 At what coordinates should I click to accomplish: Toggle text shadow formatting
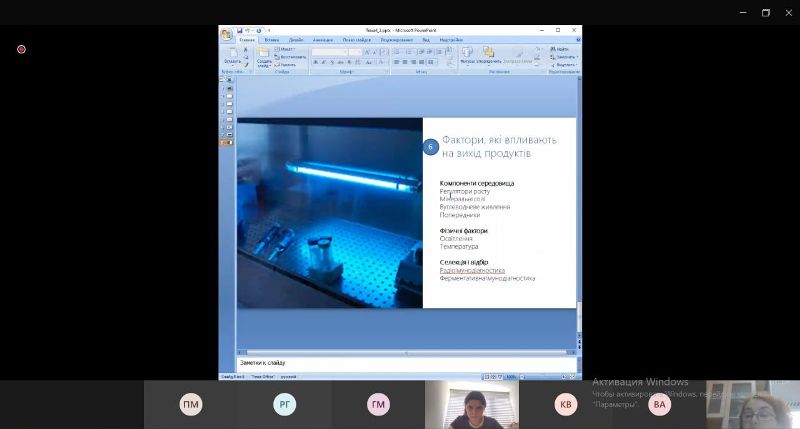pyautogui.click(x=349, y=62)
